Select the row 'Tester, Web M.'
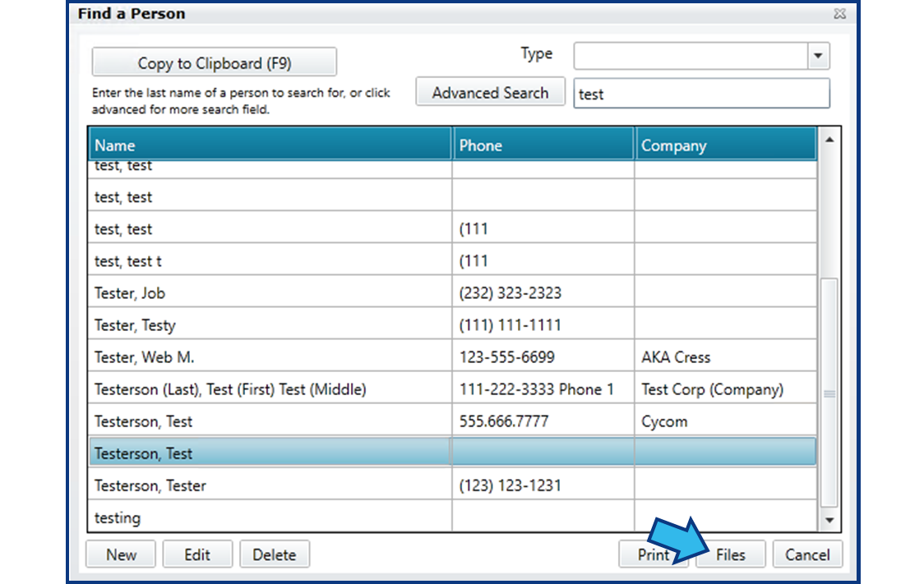924x584 pixels. point(453,356)
